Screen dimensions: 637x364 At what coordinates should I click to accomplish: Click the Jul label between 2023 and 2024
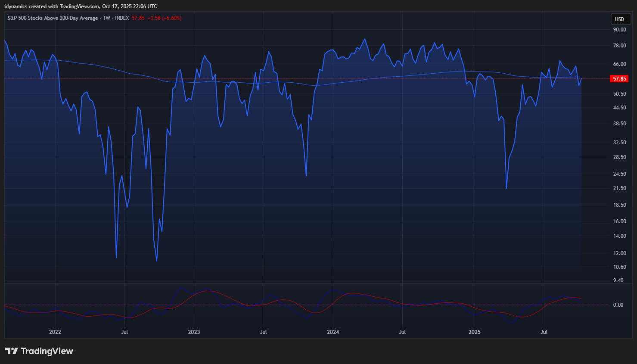click(263, 332)
